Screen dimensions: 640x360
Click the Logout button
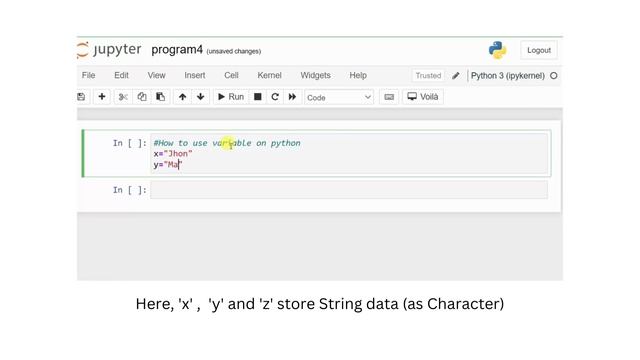tap(539, 50)
